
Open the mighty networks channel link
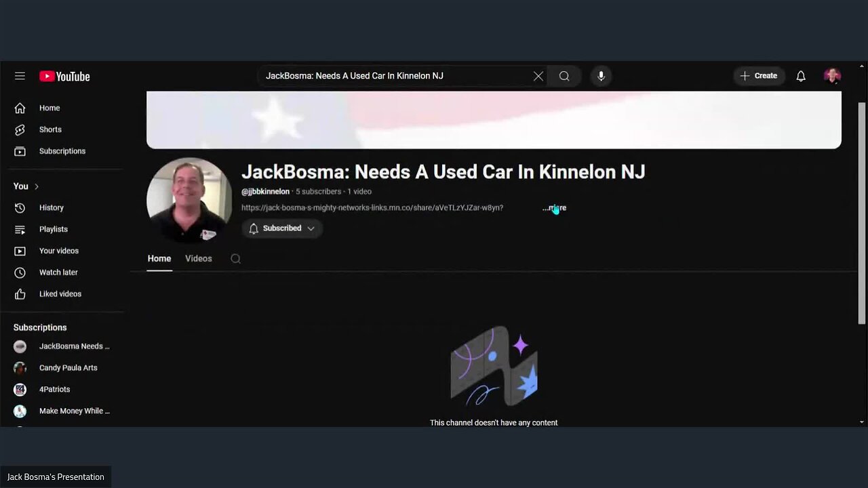pos(372,208)
